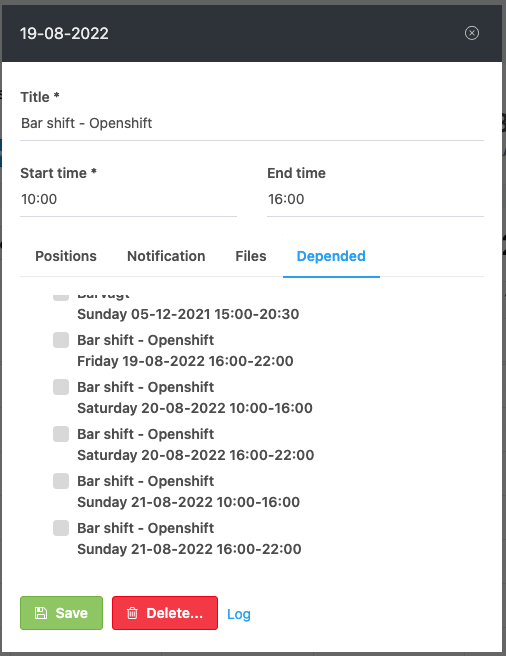Image resolution: width=506 pixels, height=656 pixels.
Task: Switch to the Positions tab
Action: click(66, 256)
